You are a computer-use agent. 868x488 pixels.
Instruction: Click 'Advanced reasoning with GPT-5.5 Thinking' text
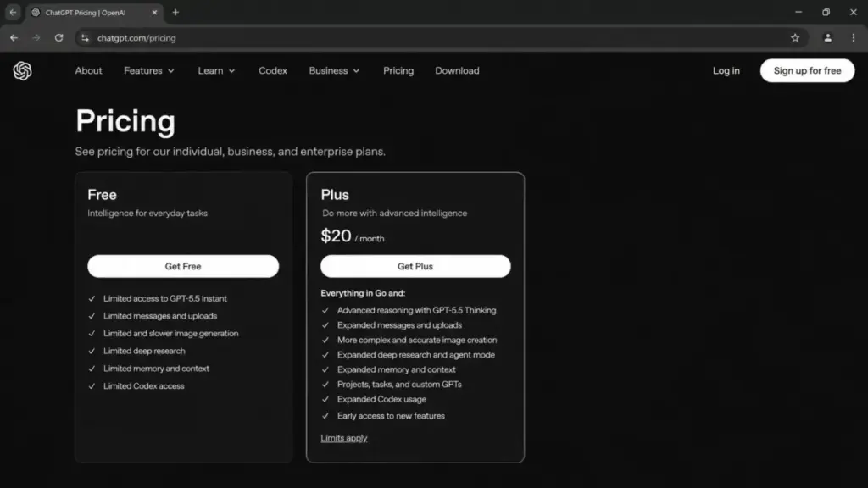click(x=417, y=310)
